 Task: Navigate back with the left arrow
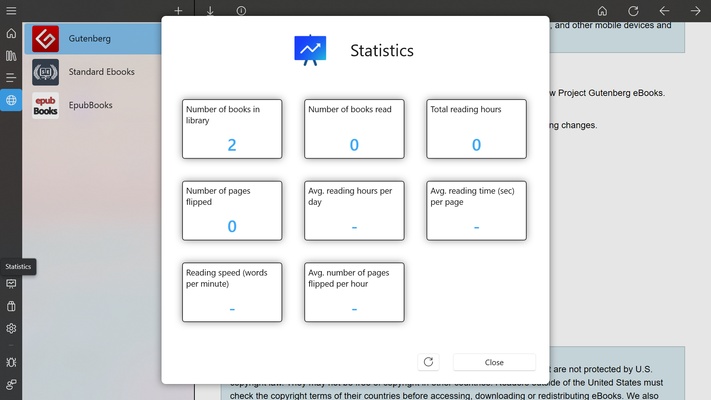664,10
